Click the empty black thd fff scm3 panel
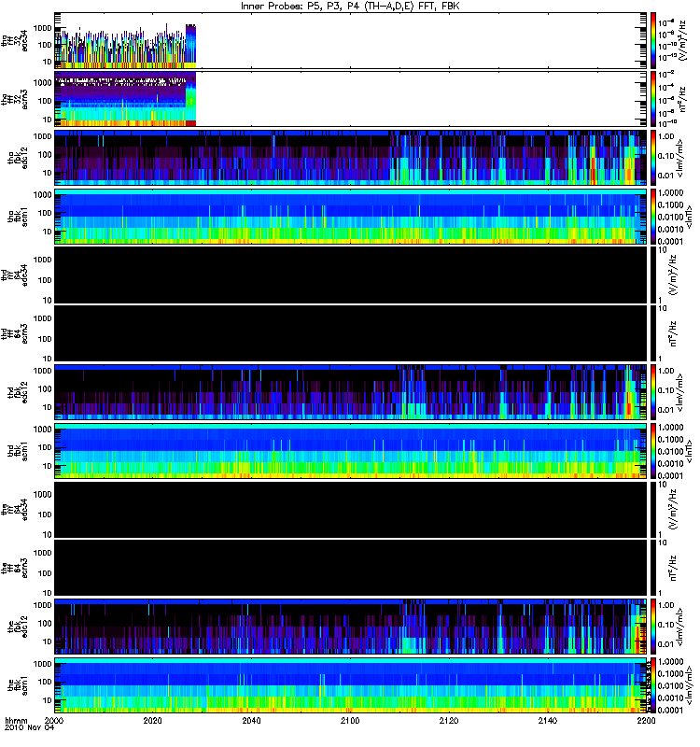 (x=350, y=333)
